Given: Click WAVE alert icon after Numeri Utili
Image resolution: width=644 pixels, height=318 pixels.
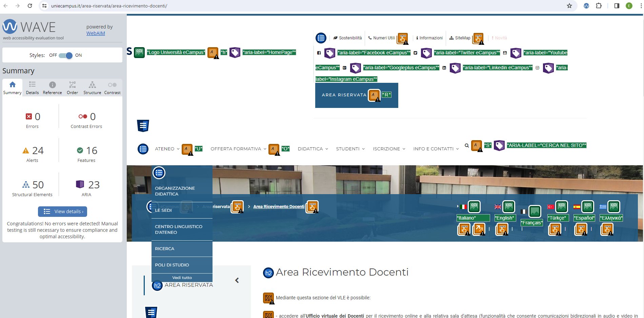Looking at the screenshot, I should tap(403, 39).
